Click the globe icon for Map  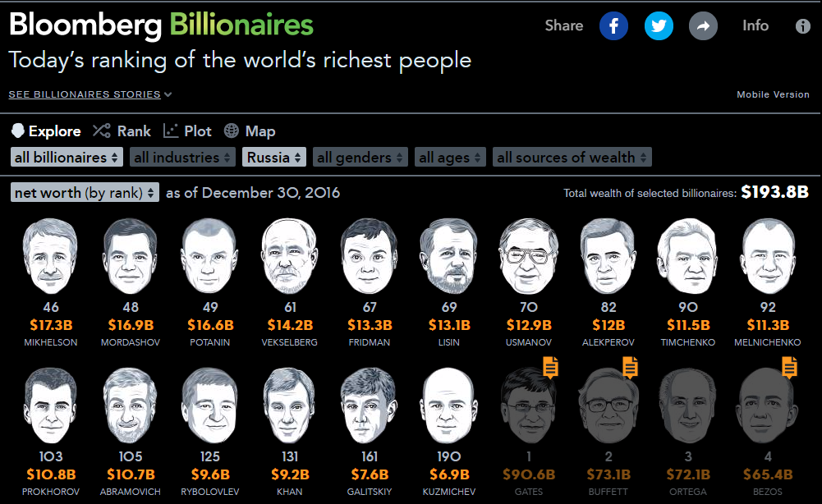click(x=232, y=131)
